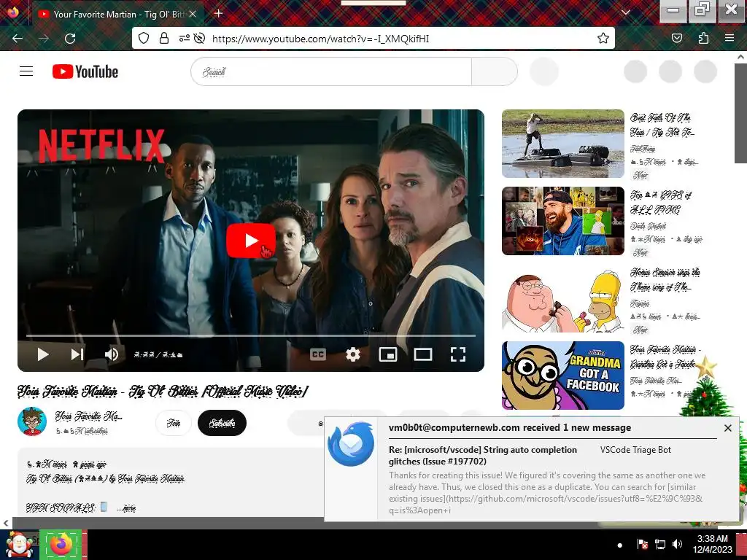Screen dimensions: 747x560
Task: Close the Thunderbird new message notification
Action: 727,428
